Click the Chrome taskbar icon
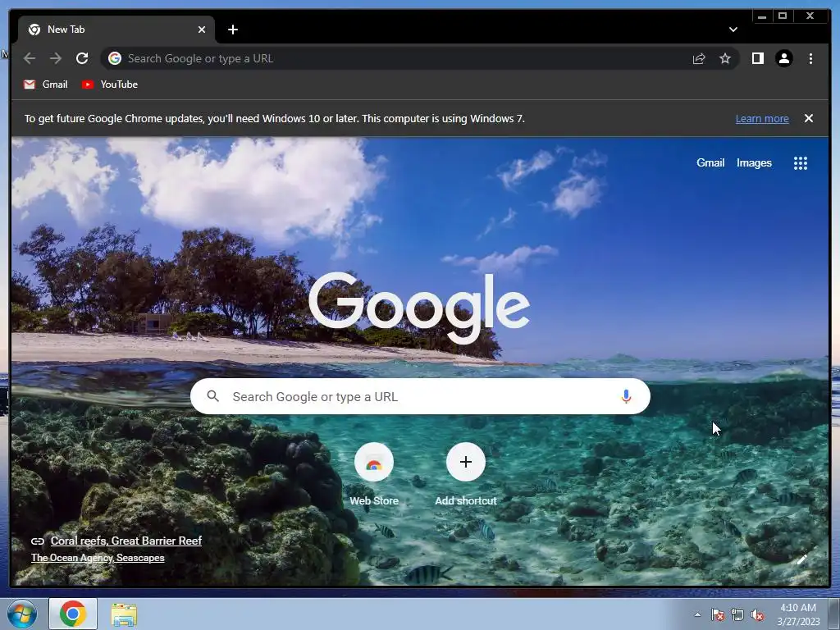 click(x=73, y=614)
